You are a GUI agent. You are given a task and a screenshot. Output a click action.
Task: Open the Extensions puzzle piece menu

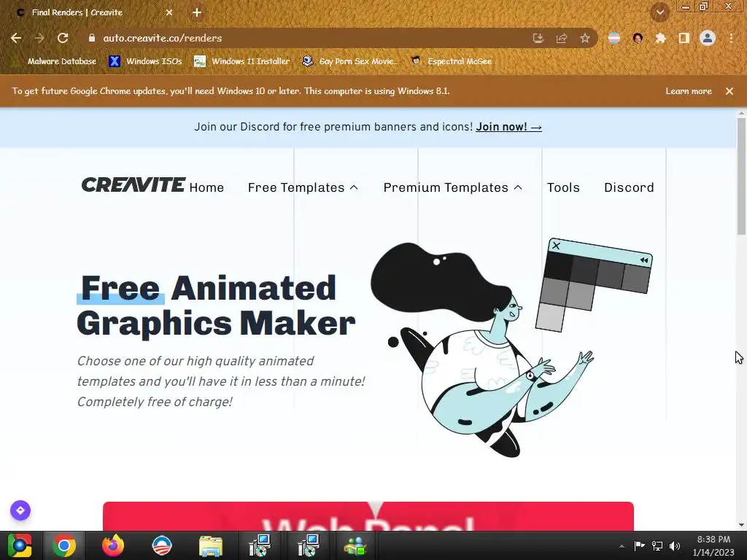[x=660, y=38]
